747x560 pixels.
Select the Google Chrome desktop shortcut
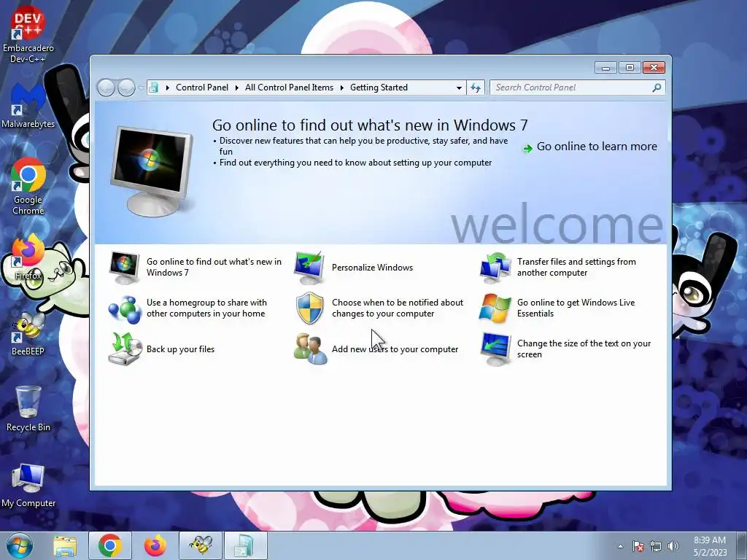pyautogui.click(x=28, y=186)
